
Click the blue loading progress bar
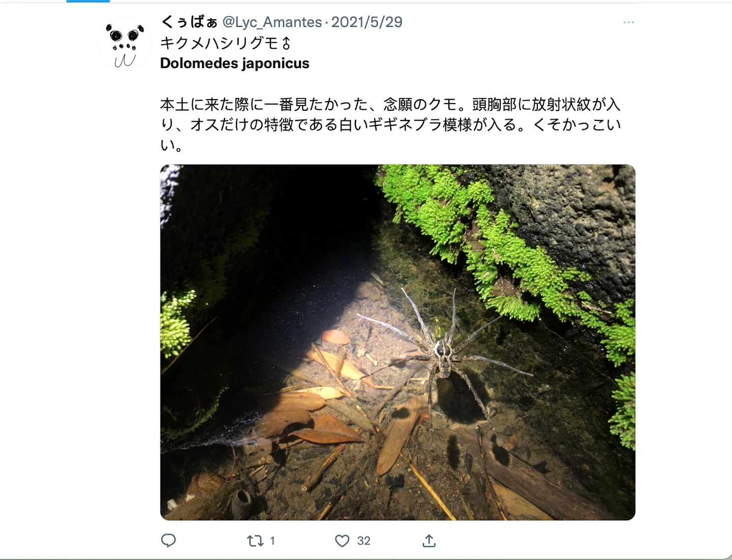(88, 1)
